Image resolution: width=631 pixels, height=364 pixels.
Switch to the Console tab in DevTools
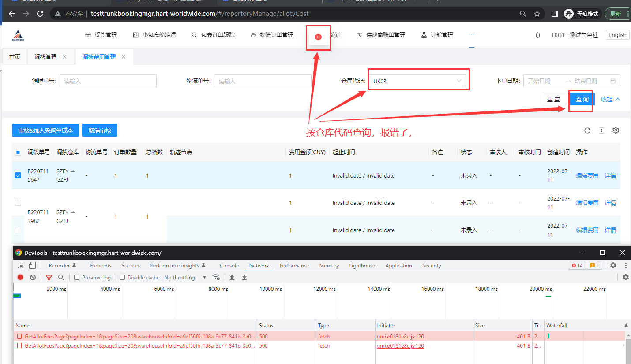[x=229, y=266]
